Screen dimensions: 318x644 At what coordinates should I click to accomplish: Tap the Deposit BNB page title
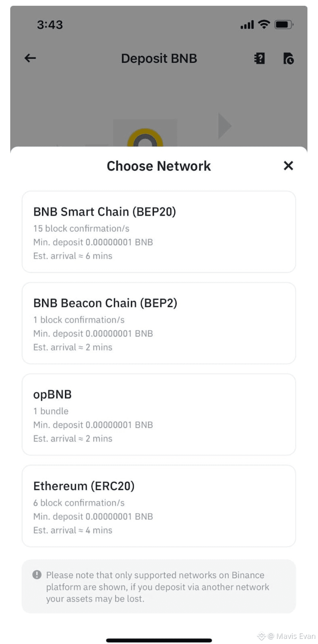159,59
